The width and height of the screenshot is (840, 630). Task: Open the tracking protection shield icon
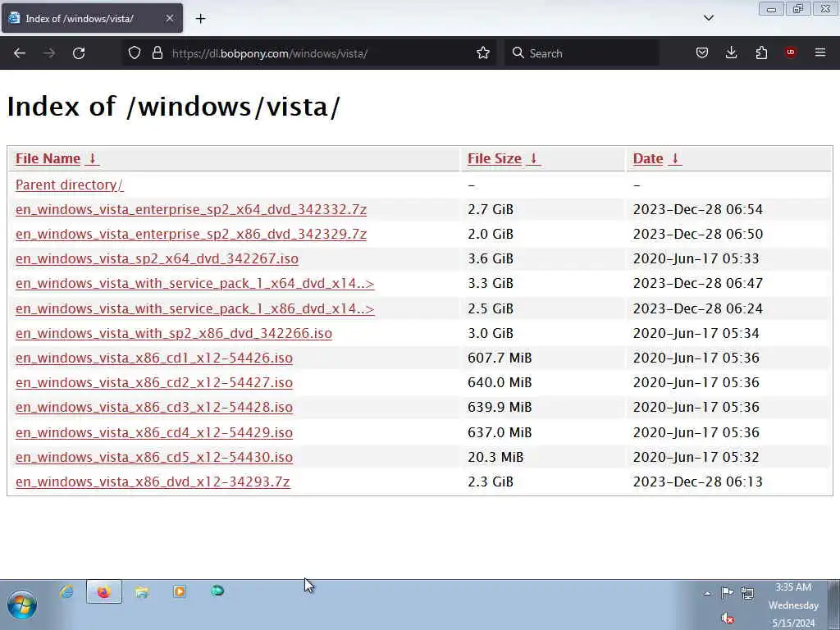[x=135, y=53]
